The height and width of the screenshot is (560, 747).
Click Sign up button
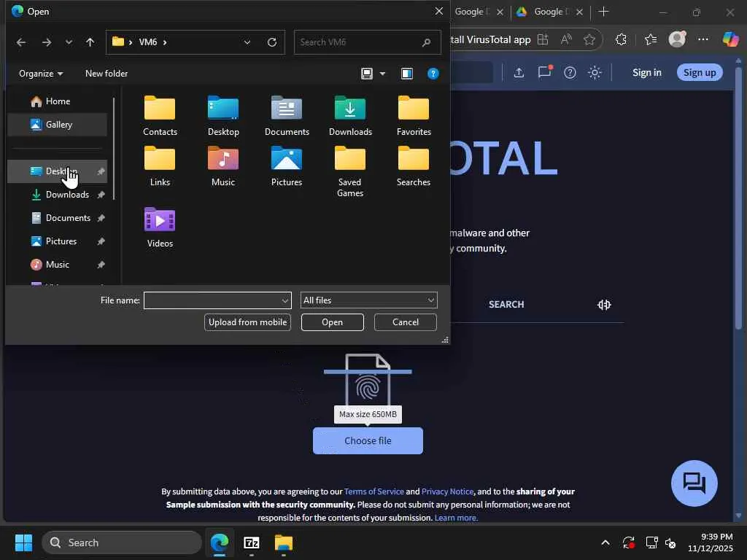point(700,72)
